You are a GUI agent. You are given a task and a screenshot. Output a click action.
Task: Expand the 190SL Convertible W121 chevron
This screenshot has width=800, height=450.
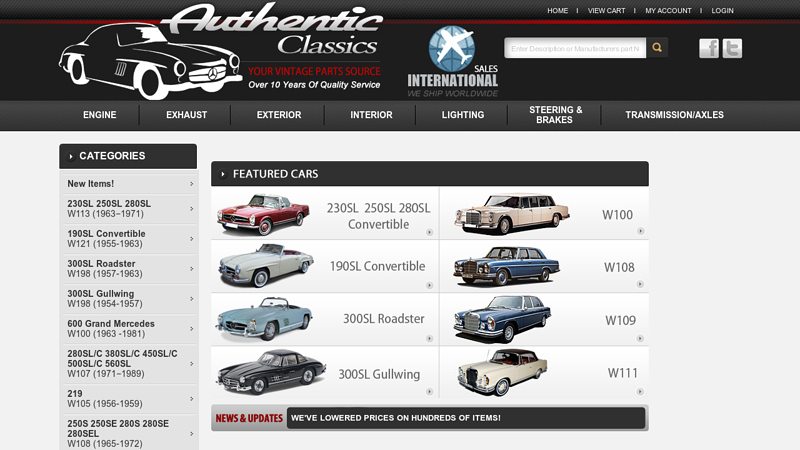tap(192, 239)
